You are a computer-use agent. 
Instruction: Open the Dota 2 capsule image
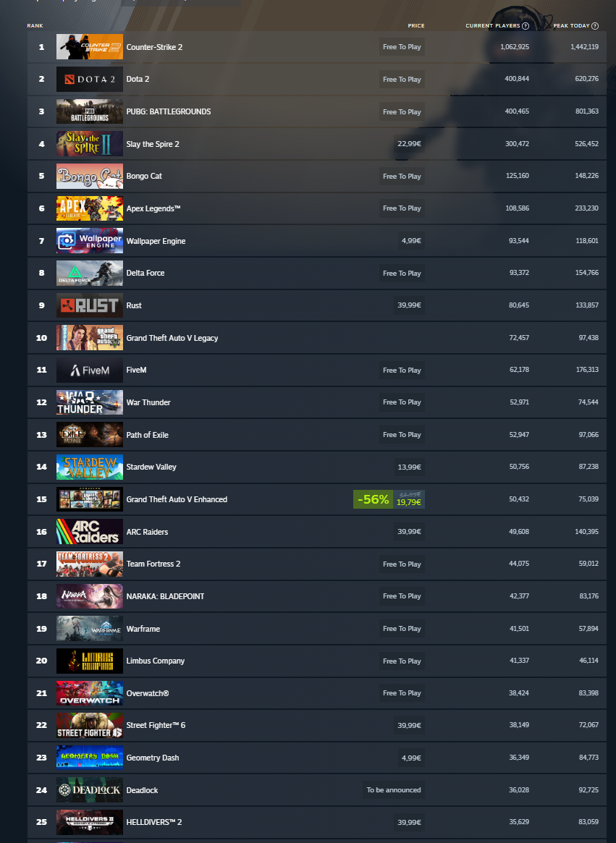(90, 79)
